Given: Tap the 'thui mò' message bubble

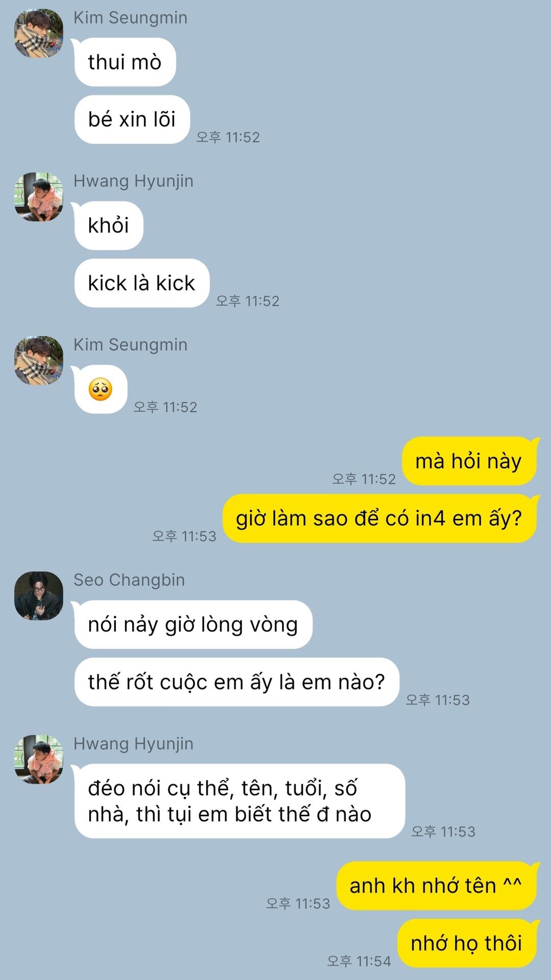Looking at the screenshot, I should [125, 62].
